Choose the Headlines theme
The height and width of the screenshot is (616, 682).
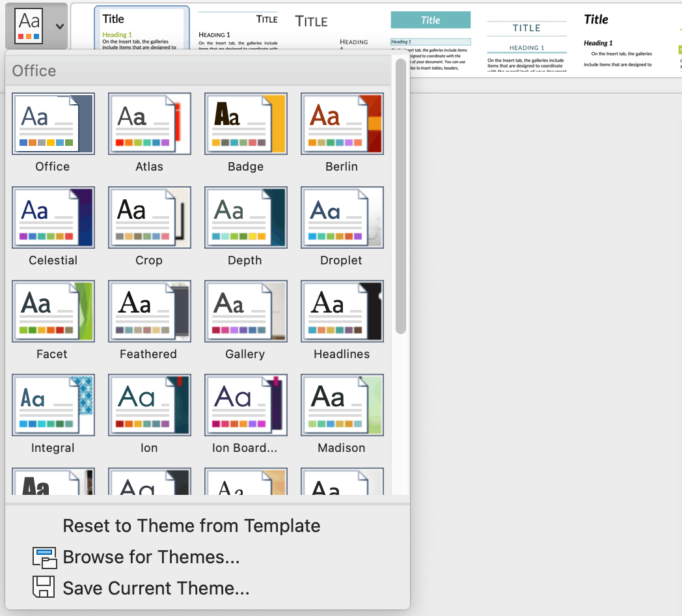coord(342,311)
